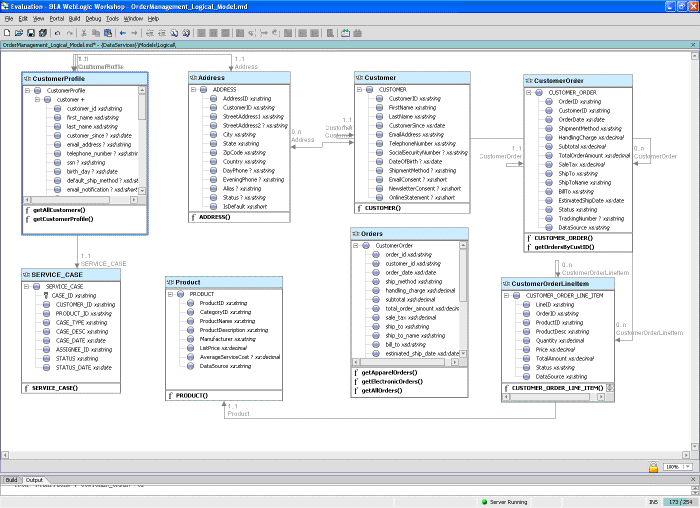Select the CustomerOrderLineItem entity title
This screenshot has width=700, height=508.
click(x=550, y=283)
